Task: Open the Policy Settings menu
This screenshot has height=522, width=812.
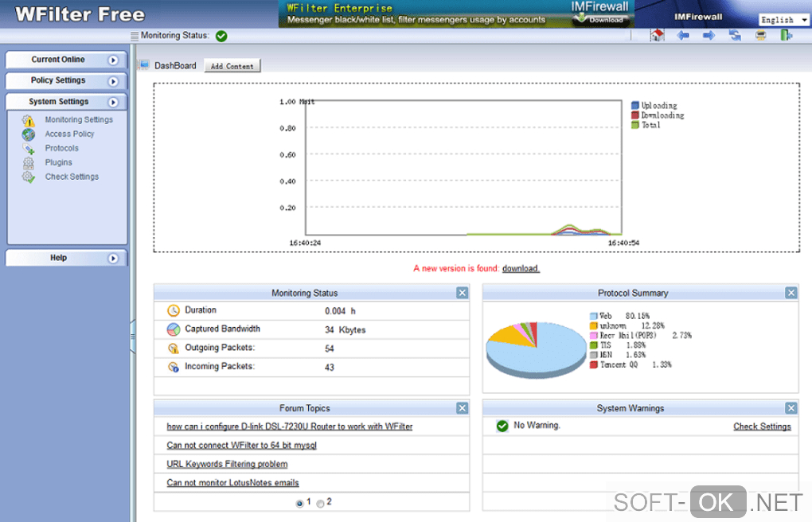Action: coord(66,81)
